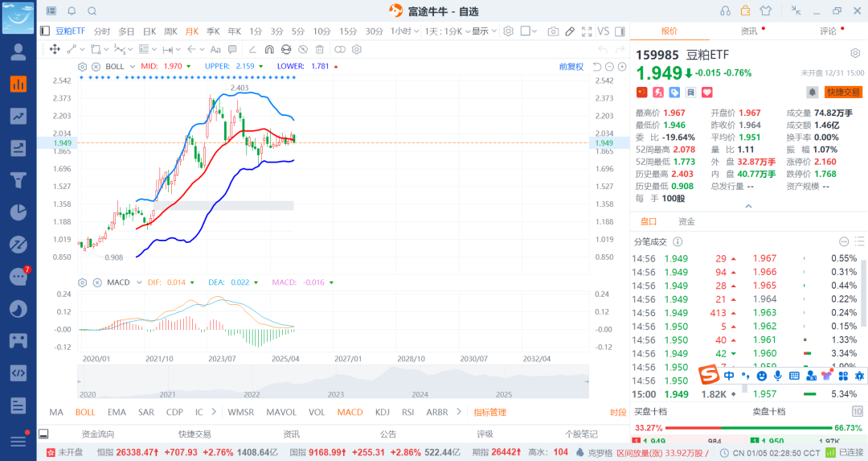
Task: Click the 快捷交易 quick trade button
Action: coord(844,92)
